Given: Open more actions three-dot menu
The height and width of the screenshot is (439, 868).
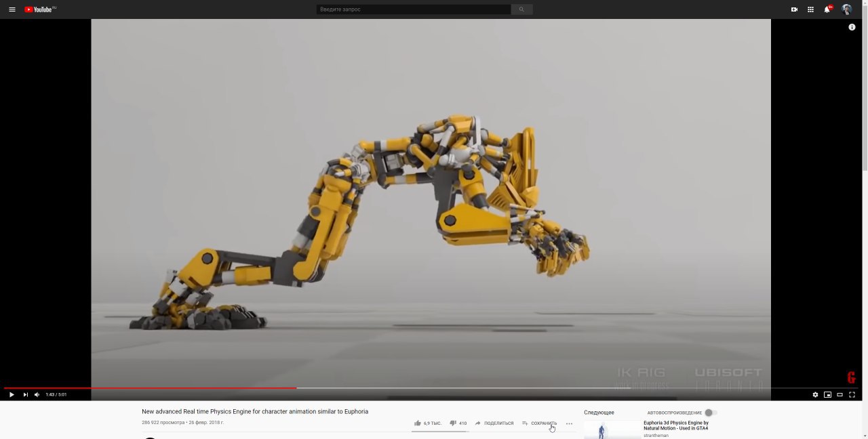Looking at the screenshot, I should (x=569, y=423).
